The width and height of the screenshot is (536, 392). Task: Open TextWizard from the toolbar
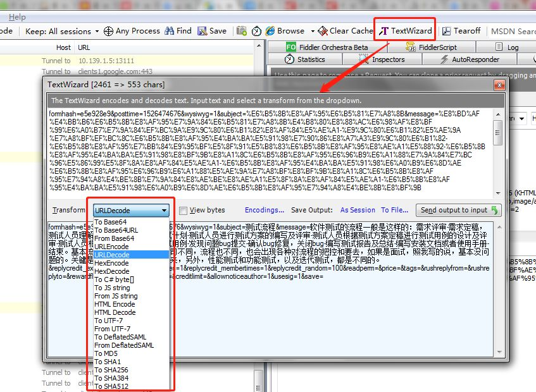click(x=405, y=31)
